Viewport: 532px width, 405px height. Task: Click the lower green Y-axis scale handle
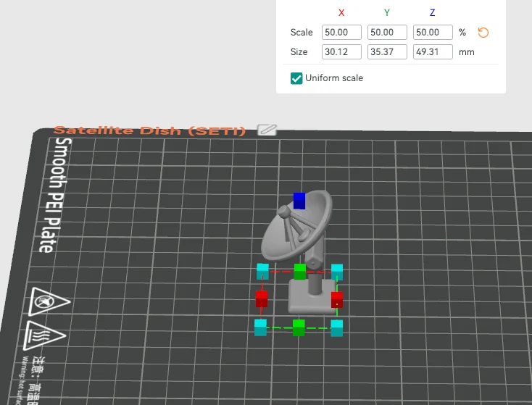tap(299, 327)
